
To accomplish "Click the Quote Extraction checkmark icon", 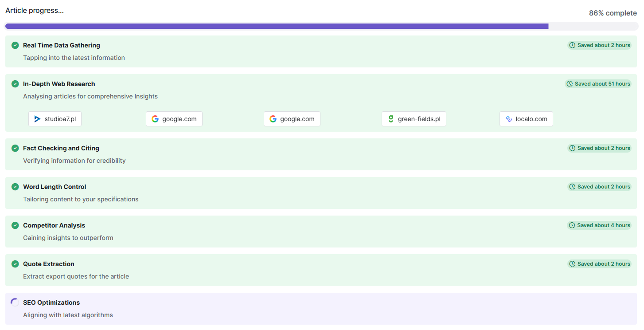I will [15, 264].
